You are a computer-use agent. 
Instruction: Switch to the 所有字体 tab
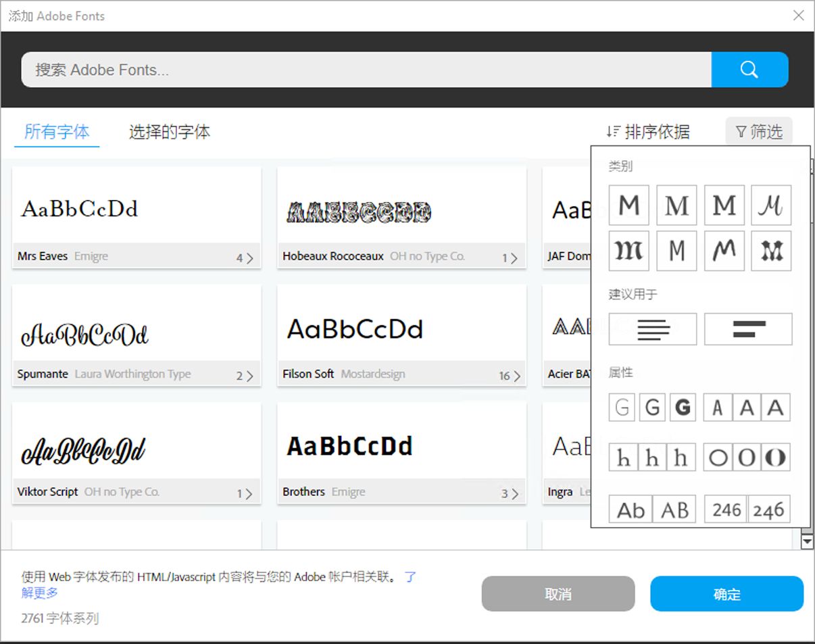pyautogui.click(x=57, y=132)
